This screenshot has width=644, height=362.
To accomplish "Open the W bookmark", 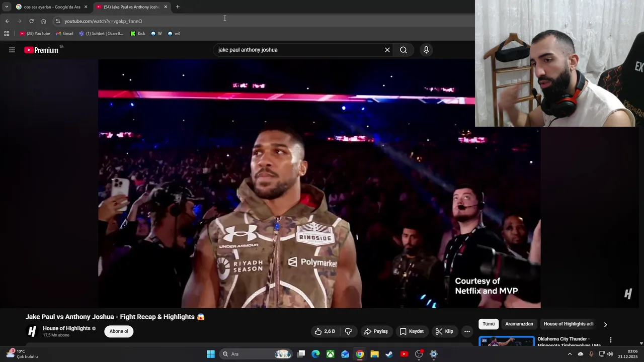I will pyautogui.click(x=156, y=34).
